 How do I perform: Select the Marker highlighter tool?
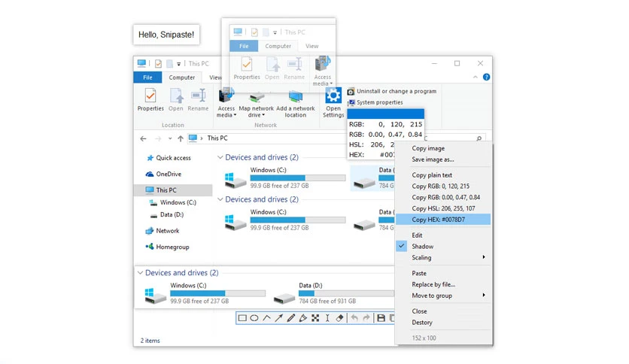303,318
